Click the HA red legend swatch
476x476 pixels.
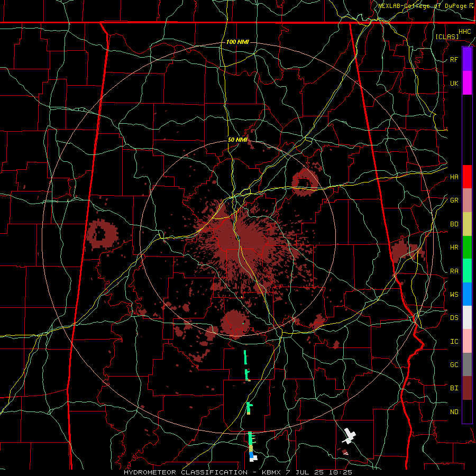[467, 177]
